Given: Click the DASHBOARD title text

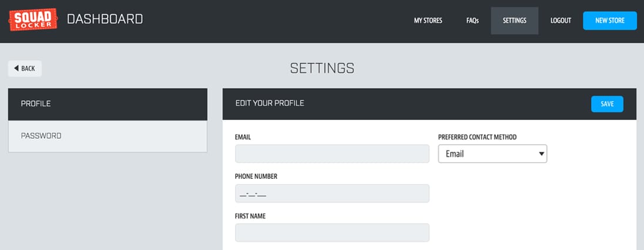Looking at the screenshot, I should (105, 19).
